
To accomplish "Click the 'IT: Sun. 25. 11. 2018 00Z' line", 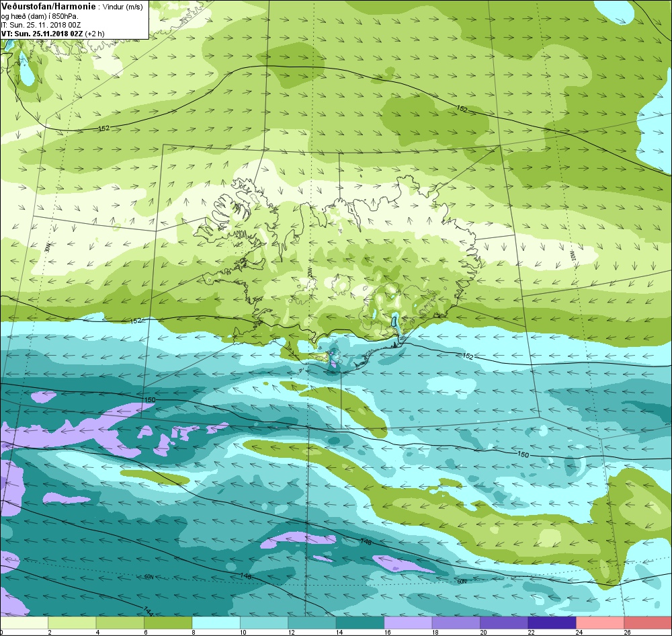I will coord(40,25).
